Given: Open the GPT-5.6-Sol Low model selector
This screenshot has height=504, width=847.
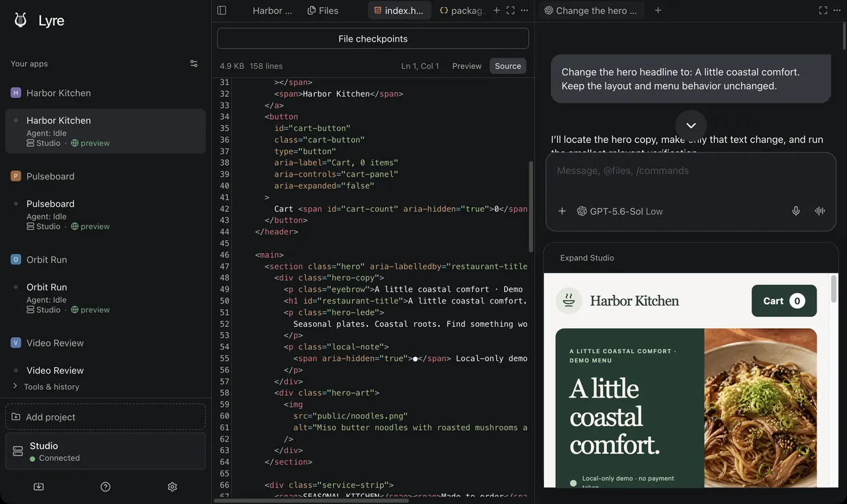Looking at the screenshot, I should click(x=620, y=211).
